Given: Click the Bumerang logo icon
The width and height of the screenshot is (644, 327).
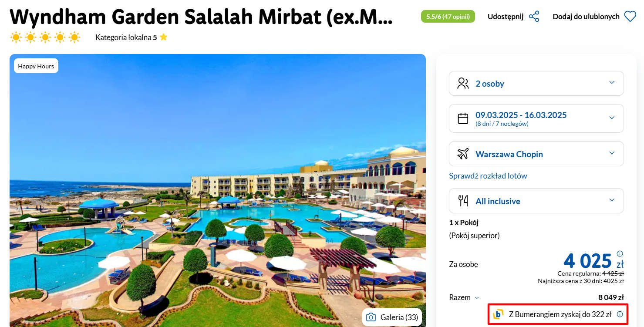Looking at the screenshot, I should [x=498, y=314].
